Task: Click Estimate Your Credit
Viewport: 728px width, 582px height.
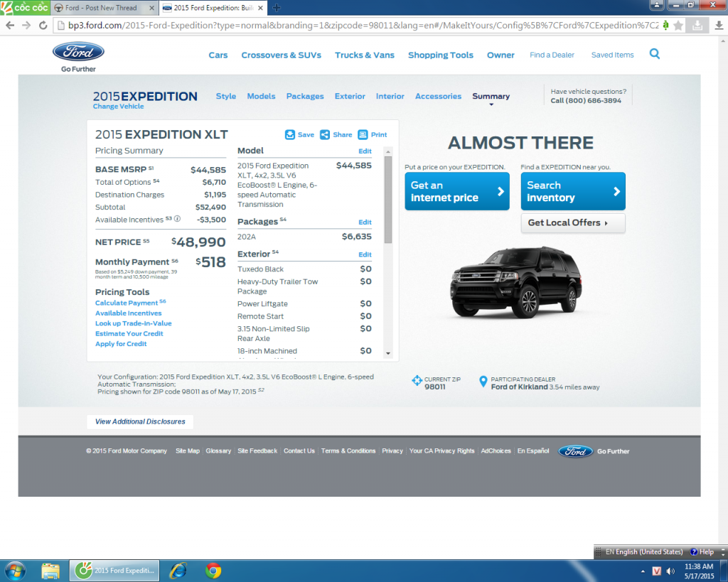Action: tap(129, 334)
